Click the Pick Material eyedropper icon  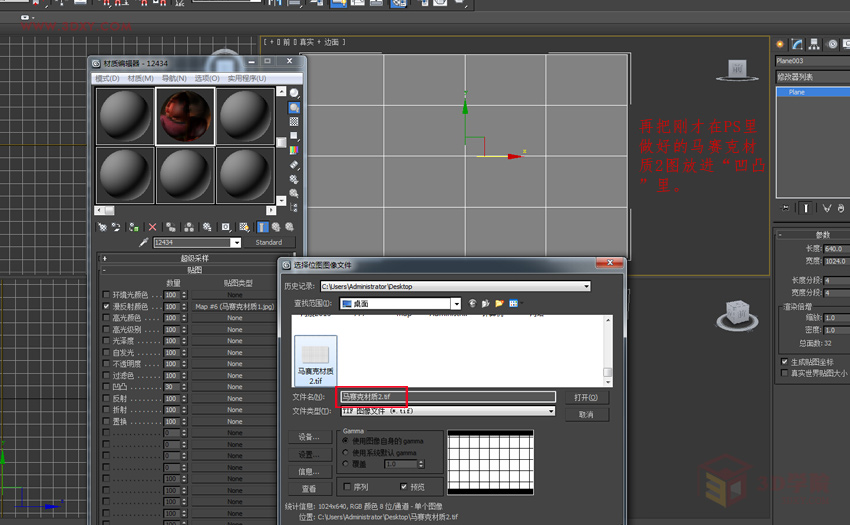click(x=144, y=242)
